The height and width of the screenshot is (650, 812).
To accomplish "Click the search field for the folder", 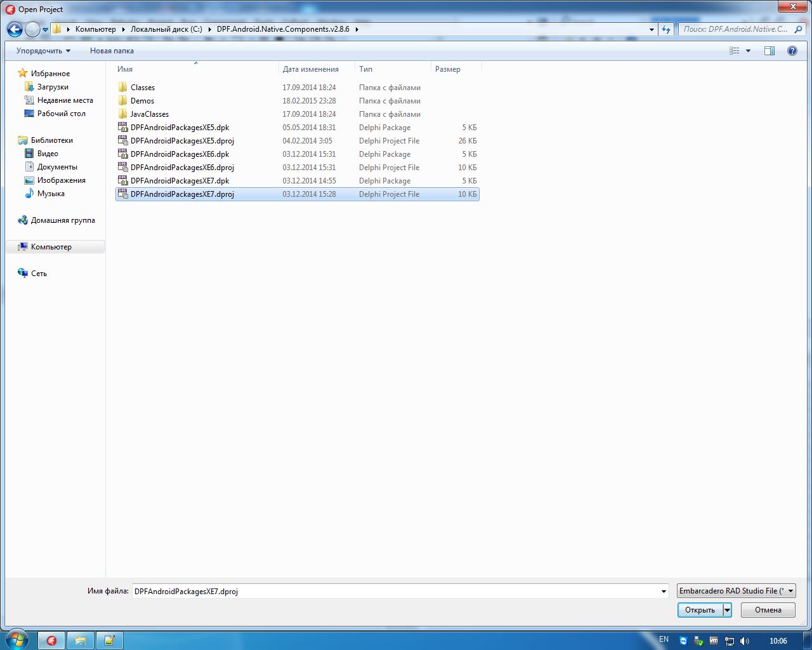I will point(736,29).
